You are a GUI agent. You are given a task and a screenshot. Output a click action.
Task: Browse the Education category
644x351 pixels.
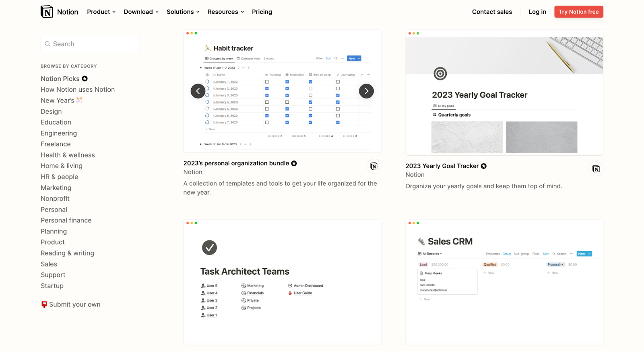(56, 122)
